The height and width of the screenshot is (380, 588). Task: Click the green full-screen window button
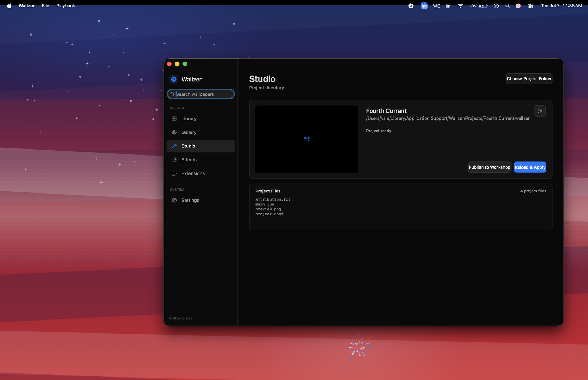point(185,64)
